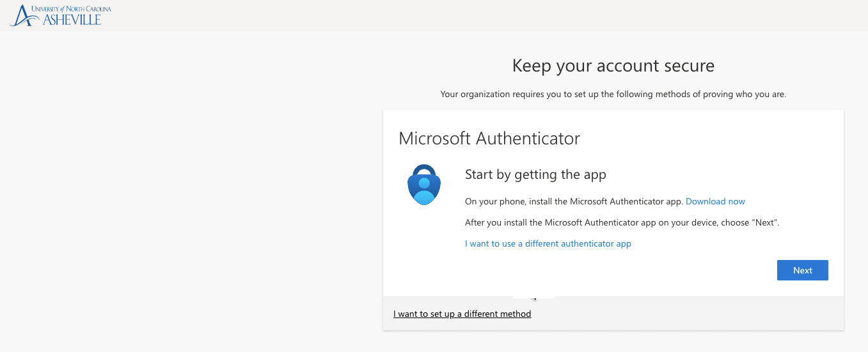Click the 'Keep your account secure' heading

point(613,65)
